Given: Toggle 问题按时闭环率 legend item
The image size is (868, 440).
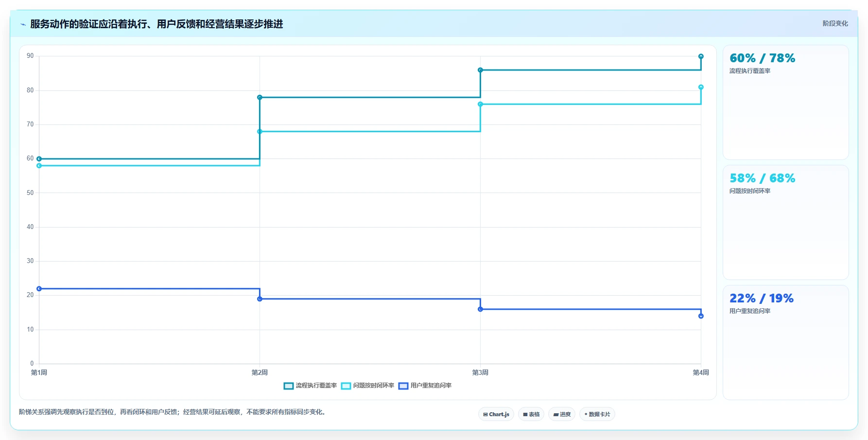Looking at the screenshot, I should pos(367,386).
